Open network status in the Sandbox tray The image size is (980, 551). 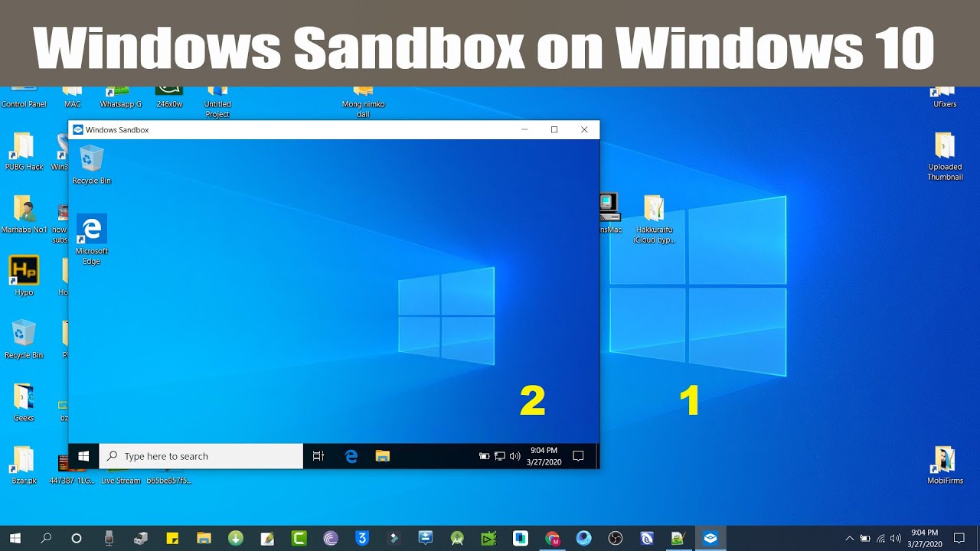click(x=499, y=456)
